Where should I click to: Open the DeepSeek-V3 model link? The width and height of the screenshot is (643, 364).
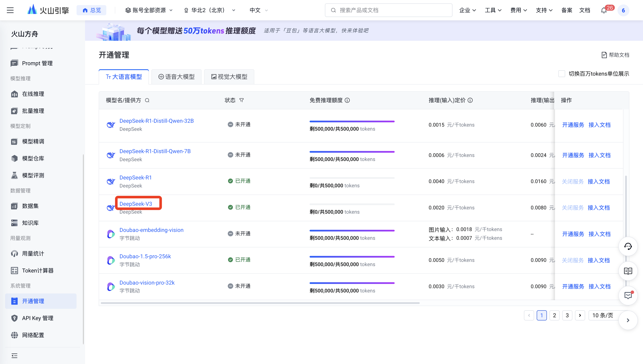(136, 204)
